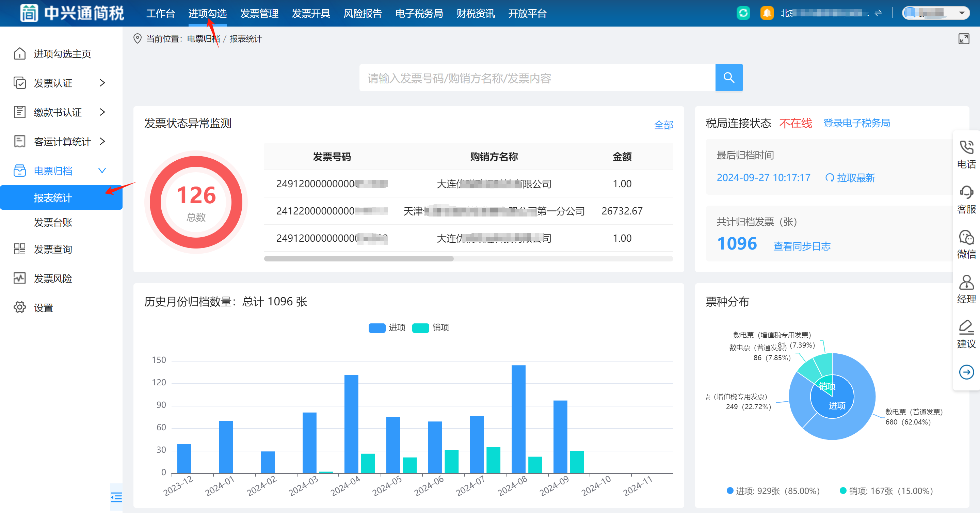Screen dimensions: 980x513
Task: Click the 1096 archived invoice count
Action: [737, 243]
